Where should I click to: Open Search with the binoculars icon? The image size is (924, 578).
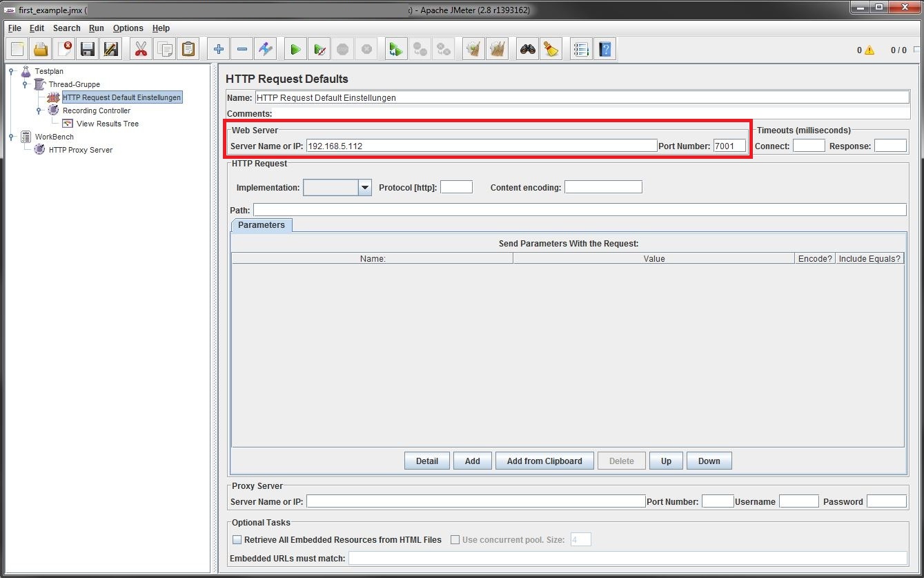pos(528,49)
